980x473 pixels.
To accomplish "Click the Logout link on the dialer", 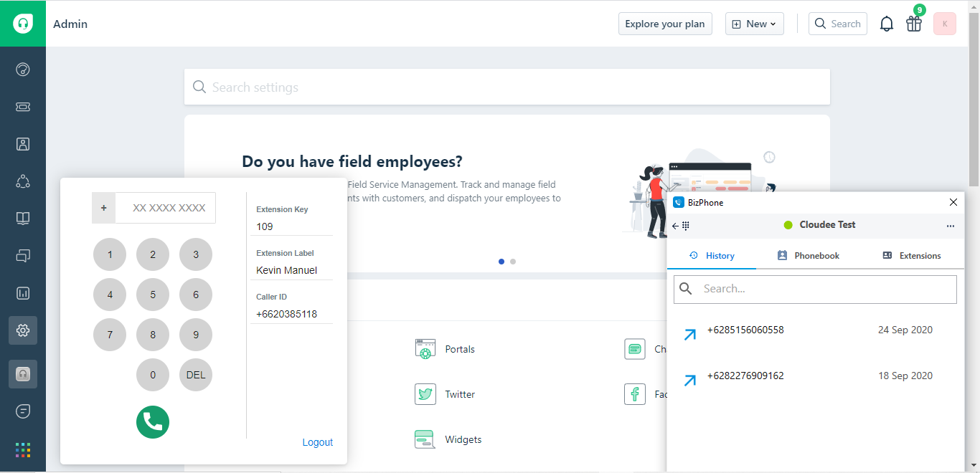I will click(317, 442).
